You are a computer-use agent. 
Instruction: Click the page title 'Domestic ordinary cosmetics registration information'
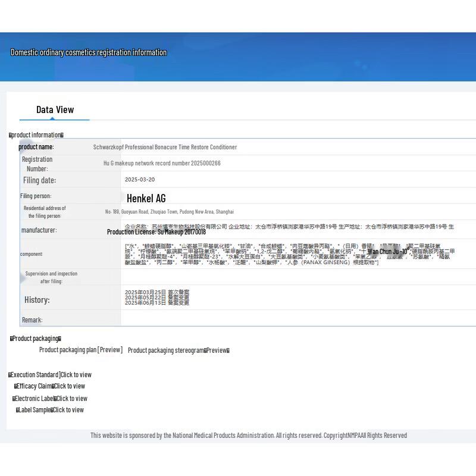(89, 52)
